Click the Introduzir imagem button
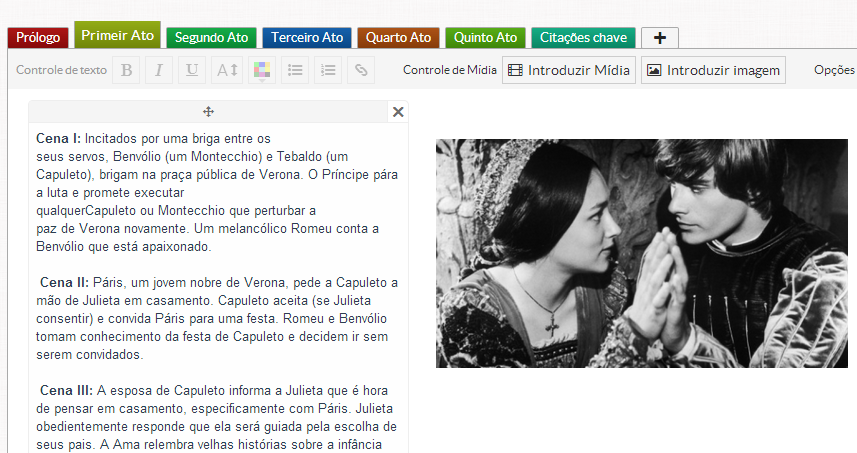The image size is (857, 453). tap(713, 70)
